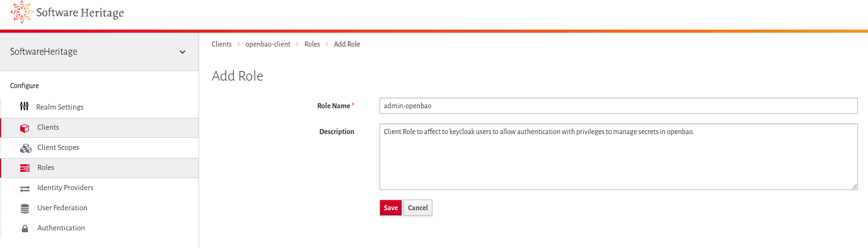Image resolution: width=868 pixels, height=248 pixels.
Task: Click the Add Role page heading
Action: (238, 76)
